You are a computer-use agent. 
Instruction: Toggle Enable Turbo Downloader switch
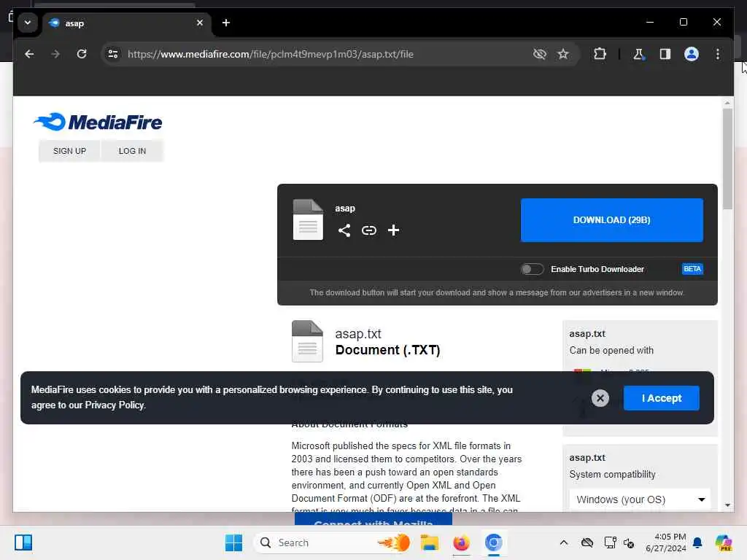532,270
